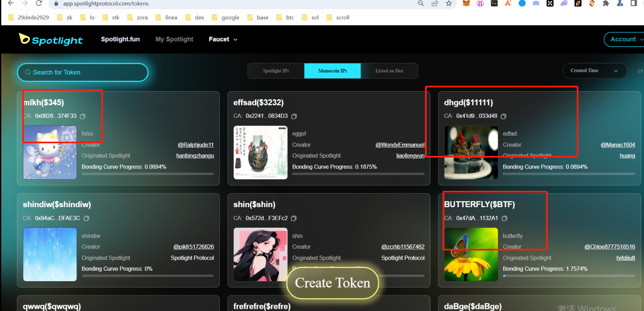The image size is (644, 311).
Task: Open the anime girl thumbnail on shin card
Action: click(261, 255)
